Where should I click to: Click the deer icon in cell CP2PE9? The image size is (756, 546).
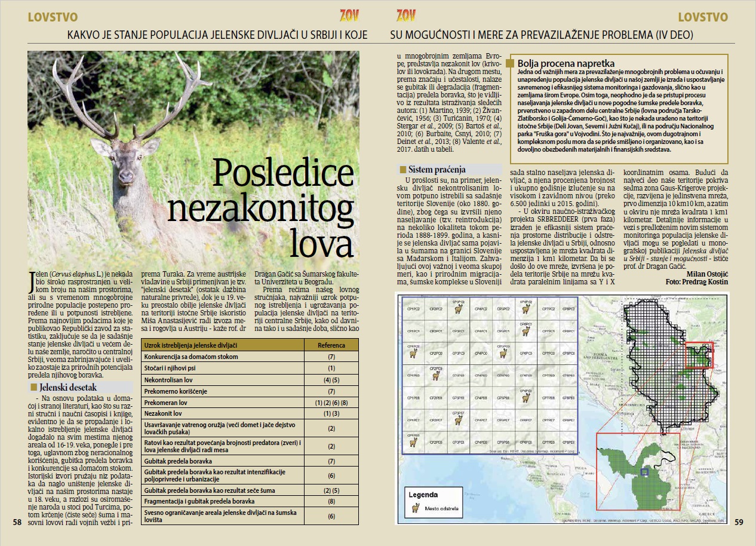pos(436,376)
